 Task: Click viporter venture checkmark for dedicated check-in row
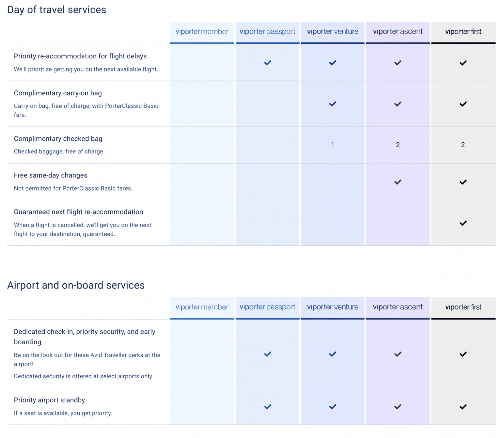pyautogui.click(x=332, y=354)
